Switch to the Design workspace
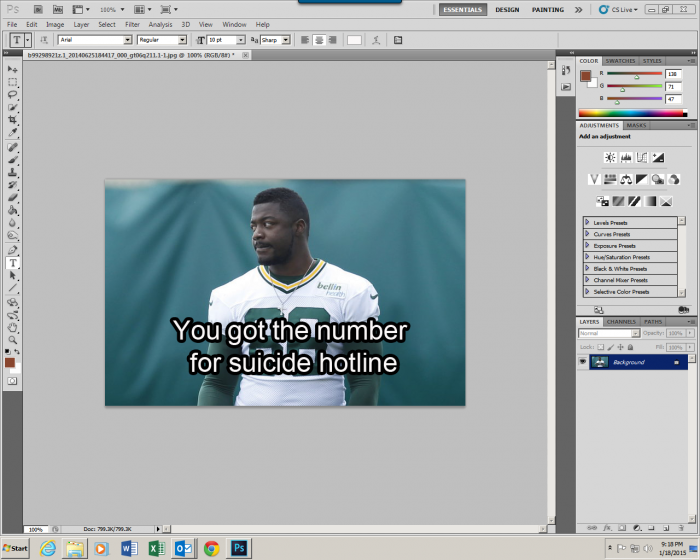700x560 pixels. pyautogui.click(x=507, y=10)
